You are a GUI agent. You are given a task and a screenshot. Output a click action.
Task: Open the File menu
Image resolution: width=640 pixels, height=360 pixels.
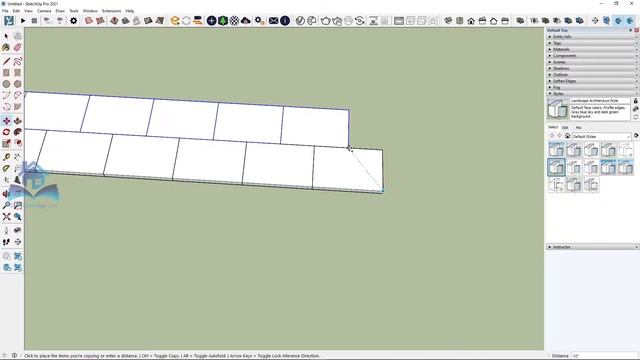(5, 11)
